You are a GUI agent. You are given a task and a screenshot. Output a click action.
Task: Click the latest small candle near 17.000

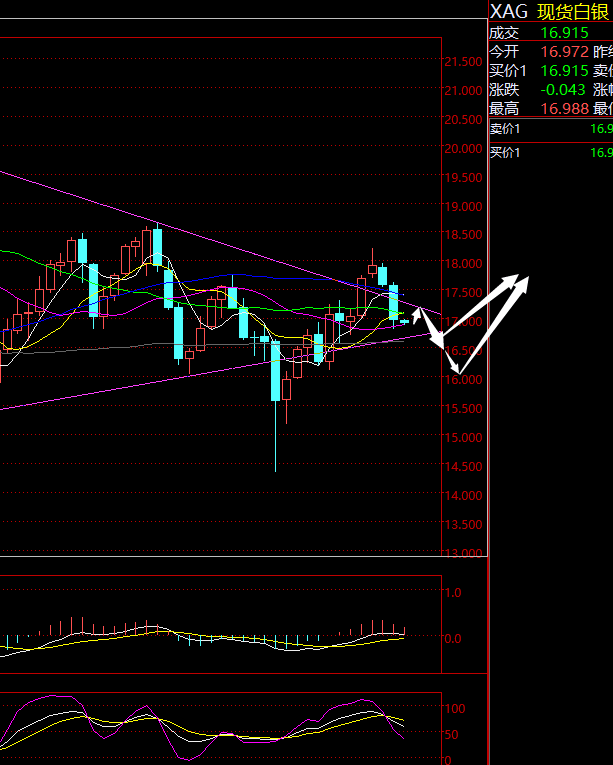(405, 321)
